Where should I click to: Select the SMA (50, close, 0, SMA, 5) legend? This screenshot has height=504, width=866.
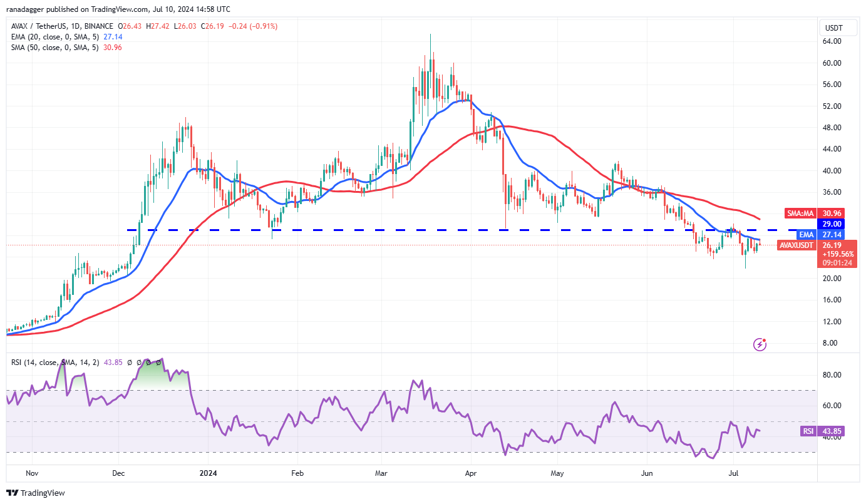pyautogui.click(x=55, y=48)
